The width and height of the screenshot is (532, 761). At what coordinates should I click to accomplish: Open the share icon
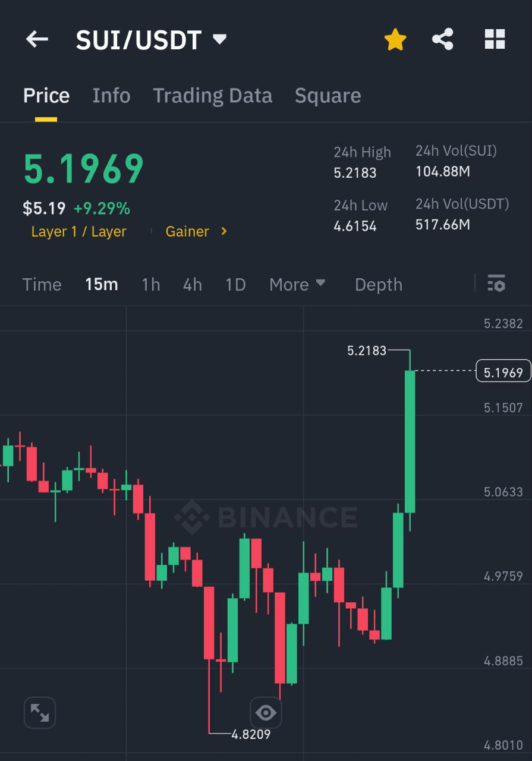[443, 40]
